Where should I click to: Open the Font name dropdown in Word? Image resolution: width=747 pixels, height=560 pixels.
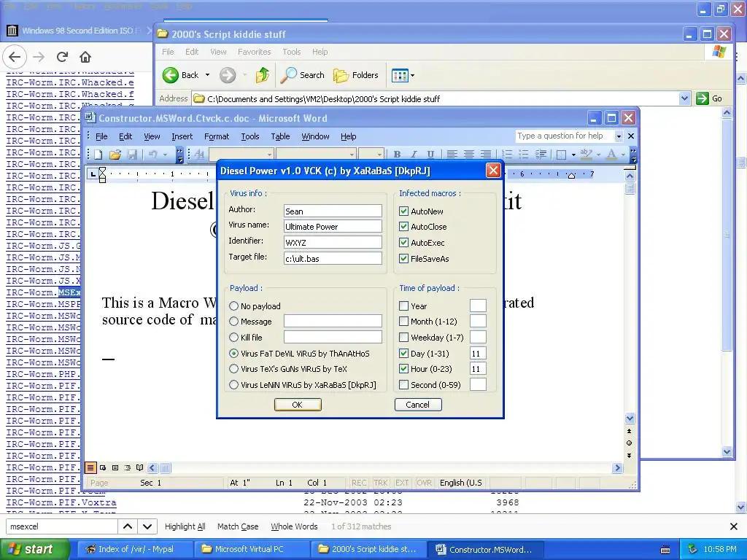pyautogui.click(x=352, y=155)
